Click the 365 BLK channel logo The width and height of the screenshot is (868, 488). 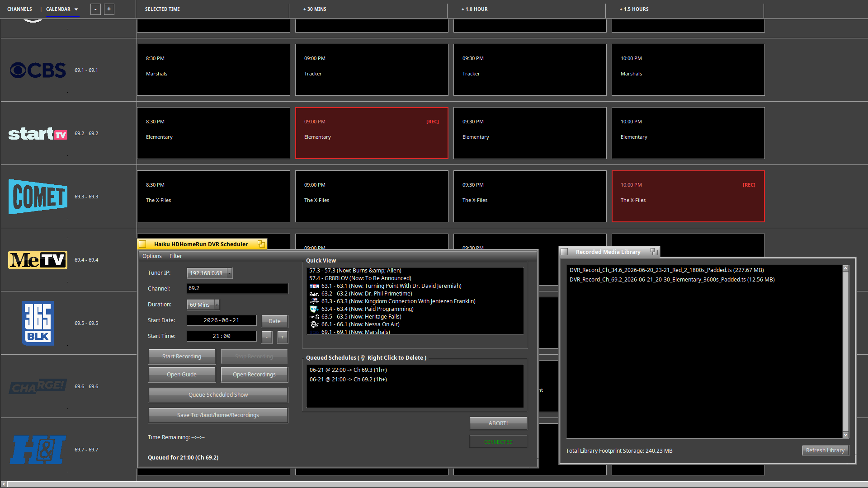[38, 323]
